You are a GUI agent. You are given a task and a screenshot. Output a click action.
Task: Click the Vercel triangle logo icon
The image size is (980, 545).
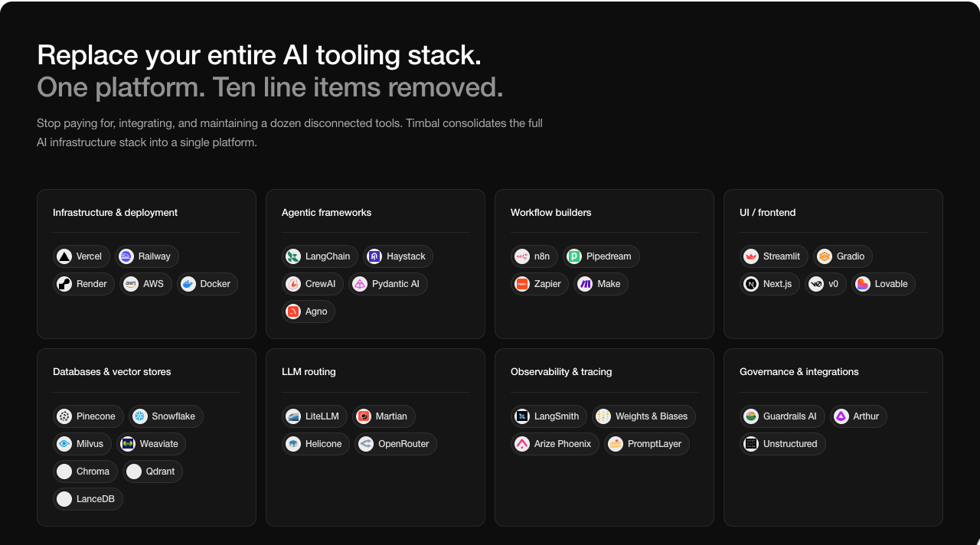(64, 256)
